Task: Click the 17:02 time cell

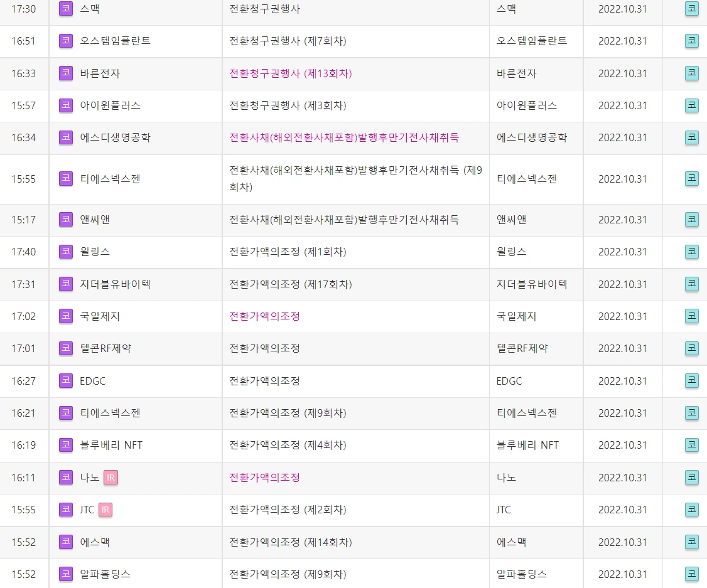Action: (x=23, y=316)
